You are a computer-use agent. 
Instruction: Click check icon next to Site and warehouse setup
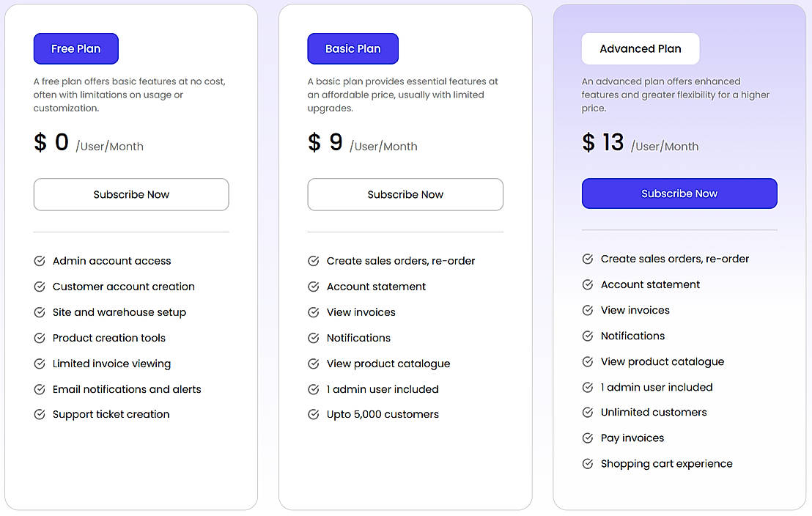[x=40, y=312]
